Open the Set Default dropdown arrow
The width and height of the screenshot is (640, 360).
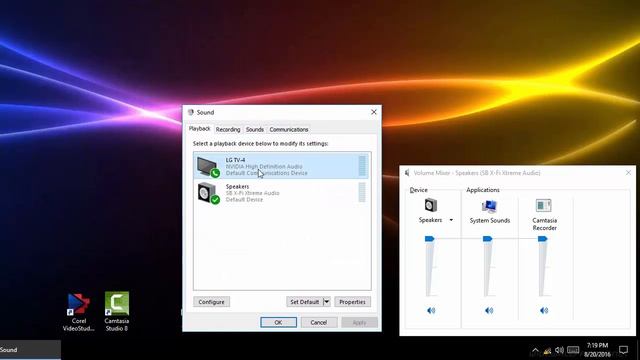point(327,302)
